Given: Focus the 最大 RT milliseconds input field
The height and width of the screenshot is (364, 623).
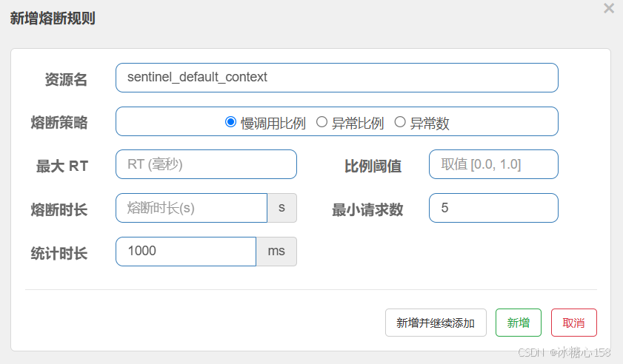Looking at the screenshot, I should point(206,164).
